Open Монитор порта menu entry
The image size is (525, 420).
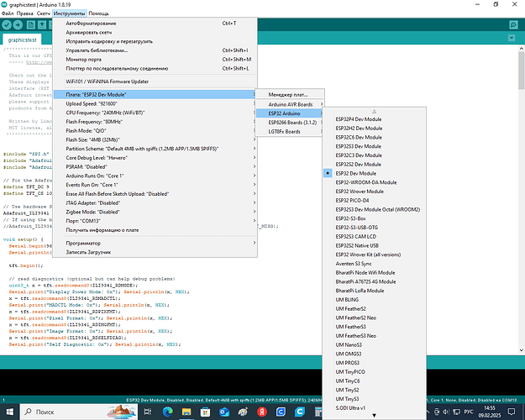[155, 60]
